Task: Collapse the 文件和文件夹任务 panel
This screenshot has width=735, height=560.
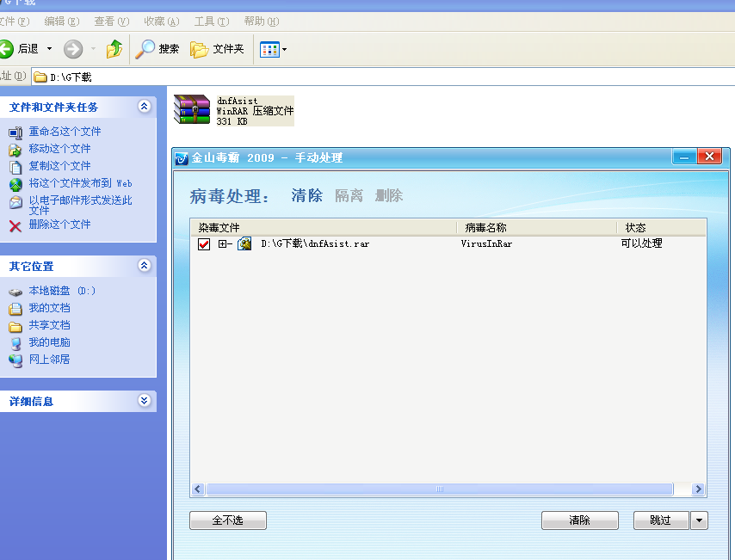Action: click(x=145, y=107)
